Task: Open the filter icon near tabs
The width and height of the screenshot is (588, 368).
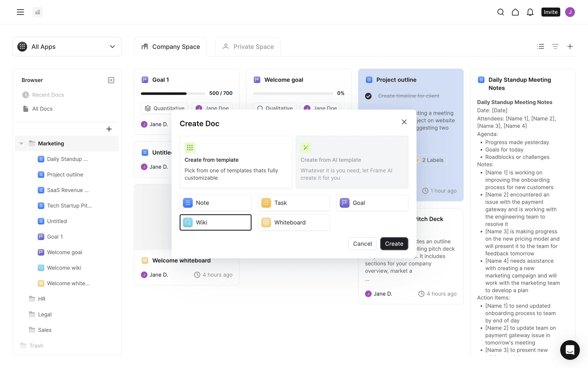Action: (555, 46)
